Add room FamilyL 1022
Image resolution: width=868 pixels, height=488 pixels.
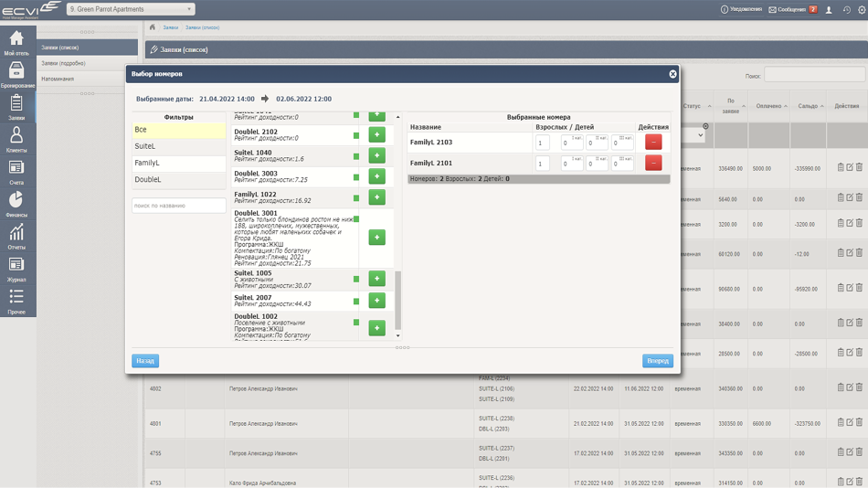click(x=377, y=197)
